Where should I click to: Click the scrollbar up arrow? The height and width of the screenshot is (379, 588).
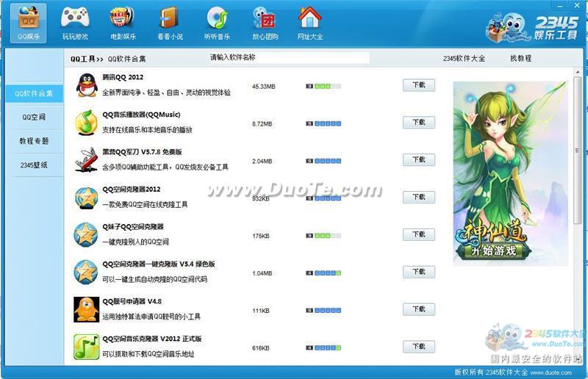pos(578,72)
